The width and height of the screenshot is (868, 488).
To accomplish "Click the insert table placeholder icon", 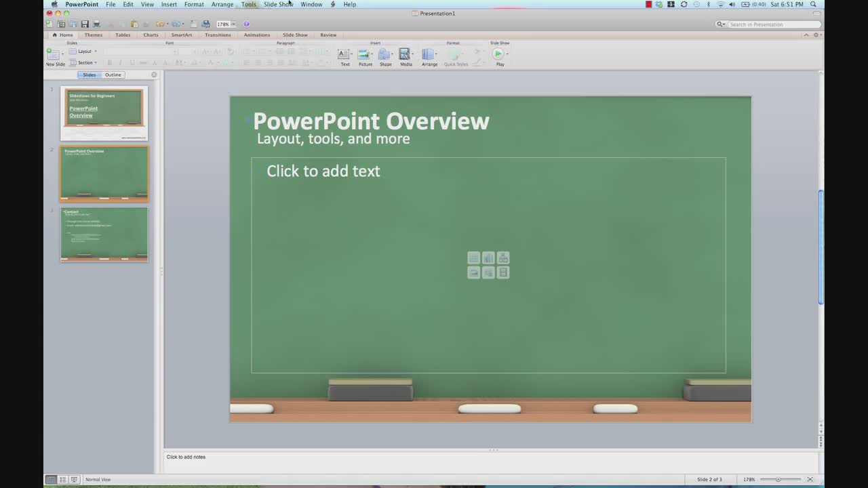I will [x=474, y=258].
